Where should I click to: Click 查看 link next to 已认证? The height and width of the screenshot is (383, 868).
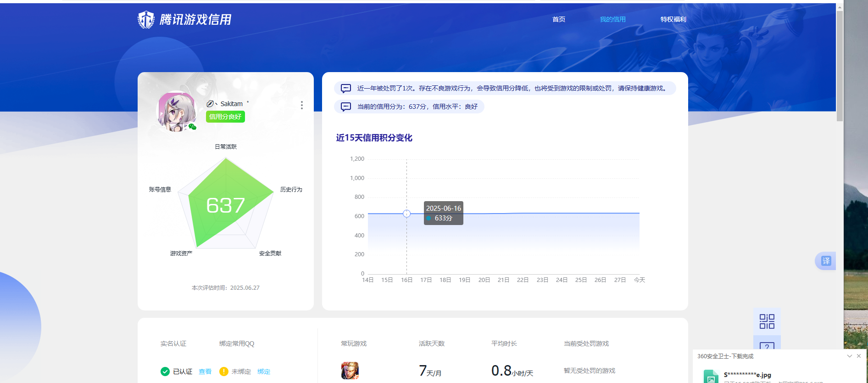point(205,372)
